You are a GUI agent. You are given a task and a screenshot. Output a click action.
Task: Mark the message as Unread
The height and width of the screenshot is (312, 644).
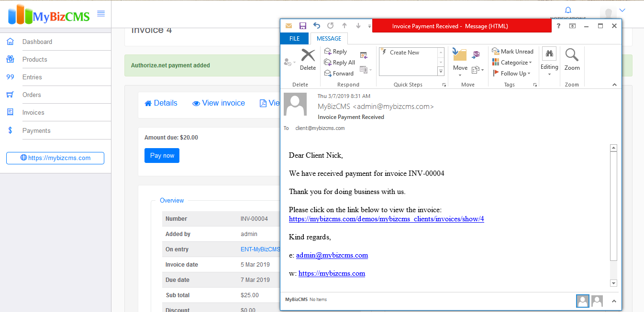(x=512, y=52)
